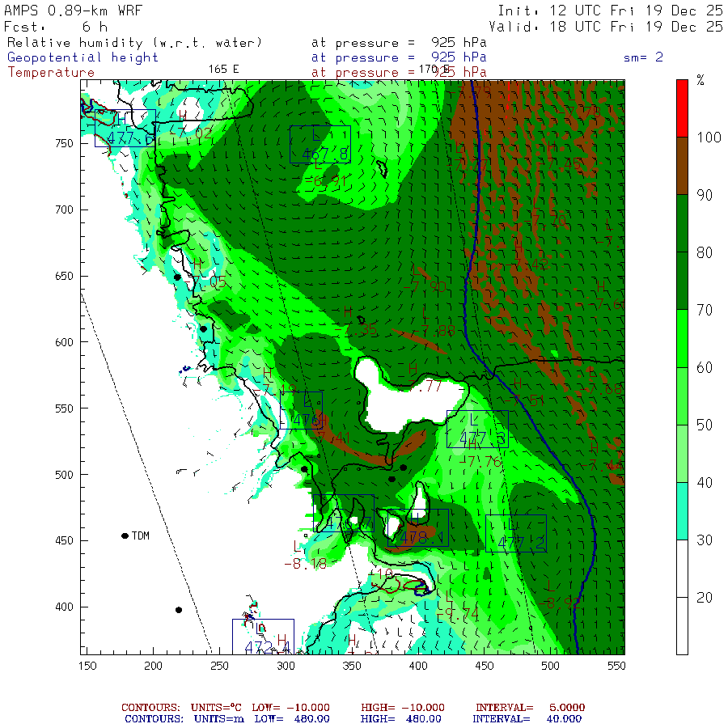Click the horizontal axis tick label '350'
Screen dimensions: 728x728
352,667
